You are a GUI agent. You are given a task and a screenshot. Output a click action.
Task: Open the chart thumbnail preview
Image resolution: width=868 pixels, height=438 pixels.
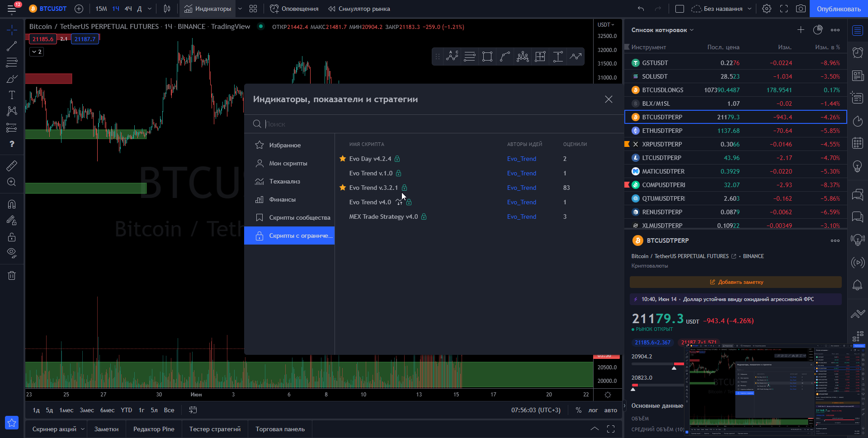tap(776, 390)
